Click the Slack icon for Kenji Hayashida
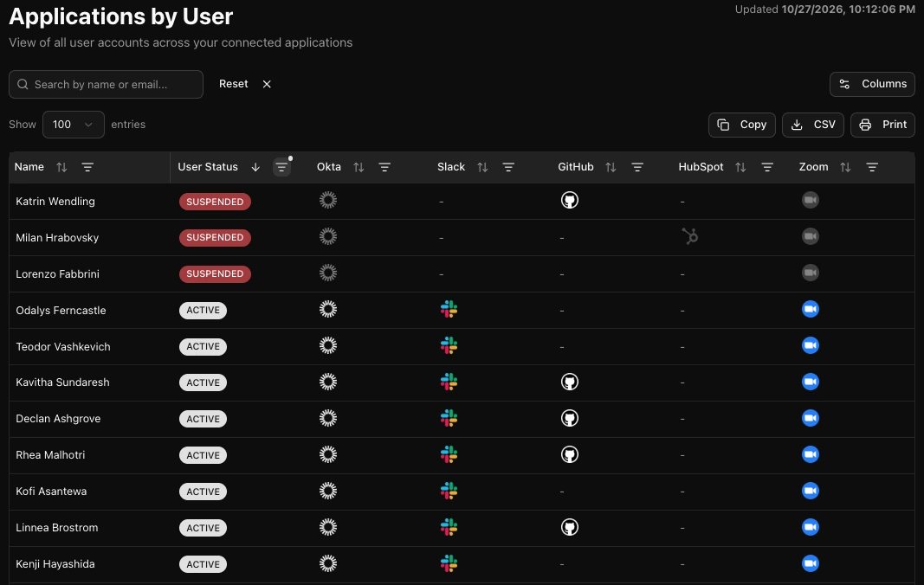The width and height of the screenshot is (924, 585). (x=449, y=563)
